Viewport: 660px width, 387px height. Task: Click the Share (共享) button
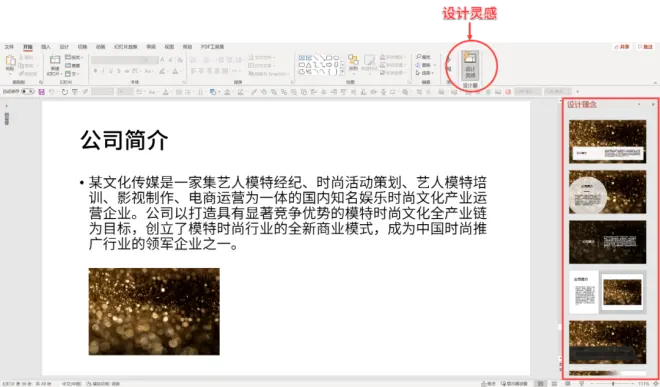point(622,47)
